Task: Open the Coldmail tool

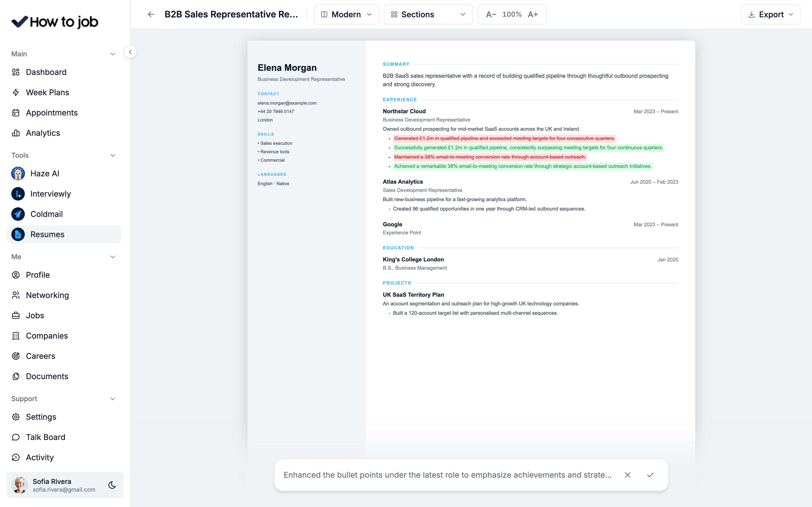Action: coord(64,214)
